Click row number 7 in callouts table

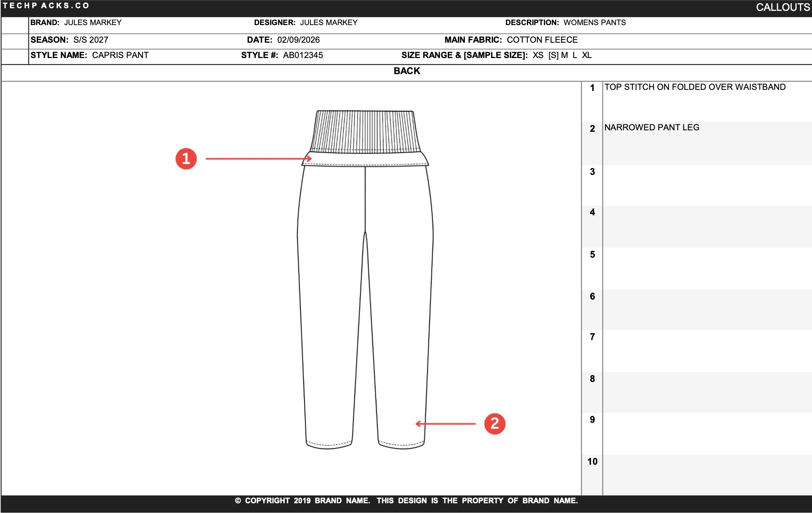tap(592, 337)
